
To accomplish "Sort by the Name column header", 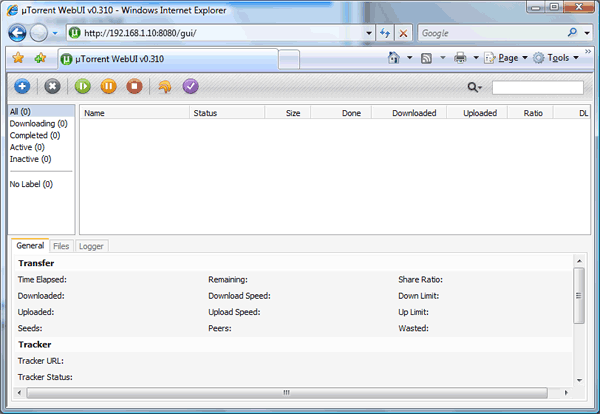I will [x=134, y=113].
